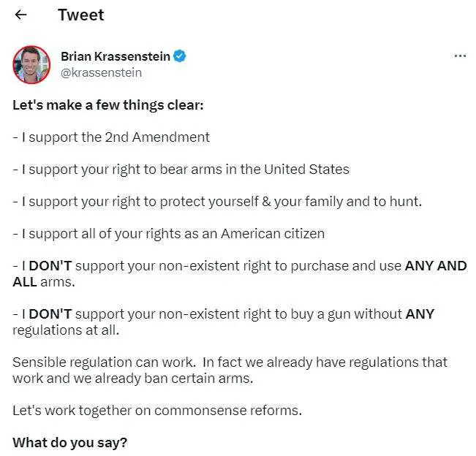The width and height of the screenshot is (476, 456).
Task: Go back using the left arrow
Action: [20, 15]
